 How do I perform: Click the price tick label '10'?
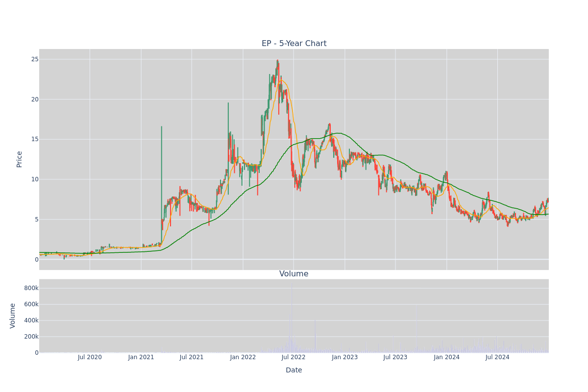(x=35, y=179)
